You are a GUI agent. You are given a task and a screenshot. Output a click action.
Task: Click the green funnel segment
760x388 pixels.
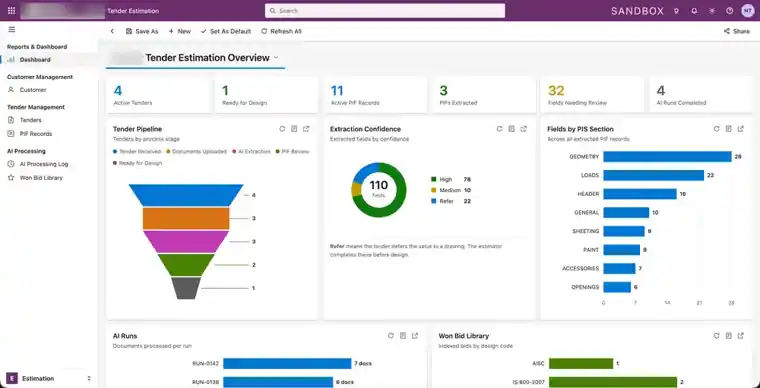[x=186, y=264]
